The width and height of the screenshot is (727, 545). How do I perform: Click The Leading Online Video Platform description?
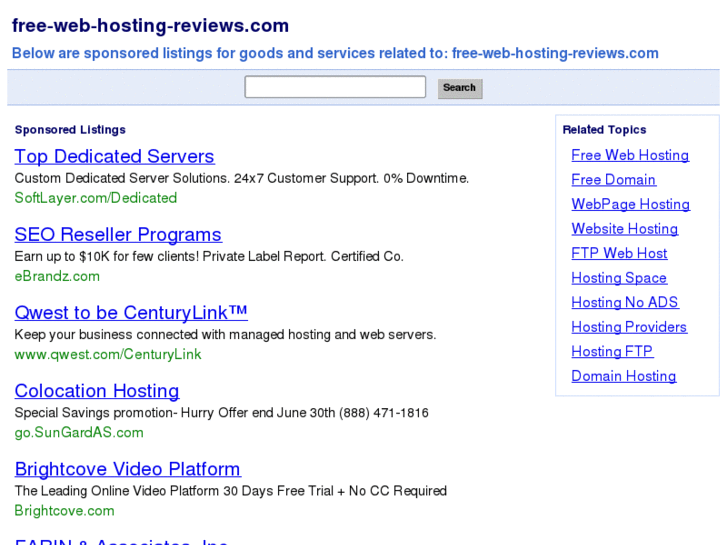(230, 491)
